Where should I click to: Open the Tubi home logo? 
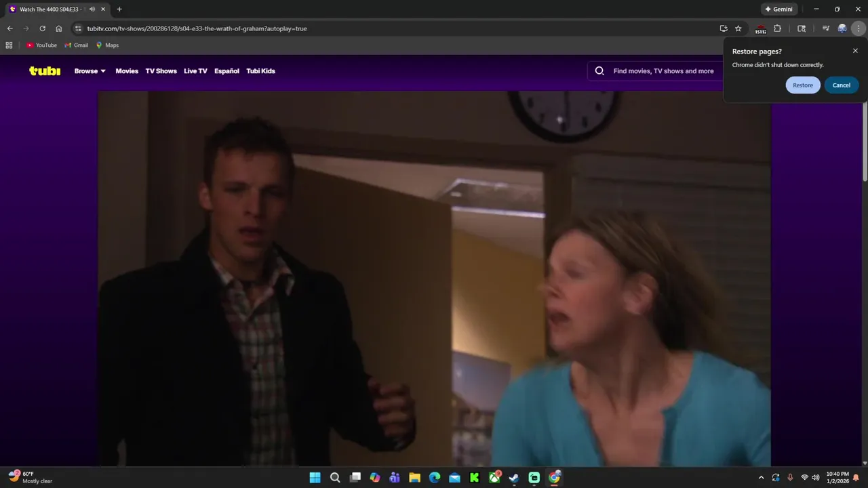(x=45, y=71)
